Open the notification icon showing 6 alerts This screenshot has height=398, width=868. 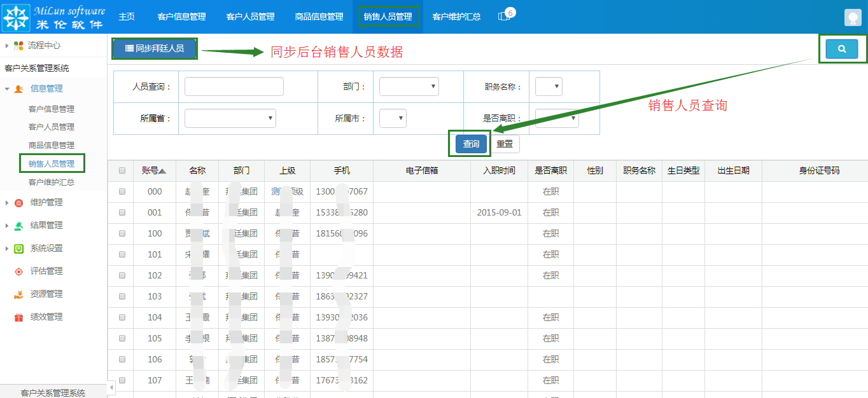coord(503,17)
